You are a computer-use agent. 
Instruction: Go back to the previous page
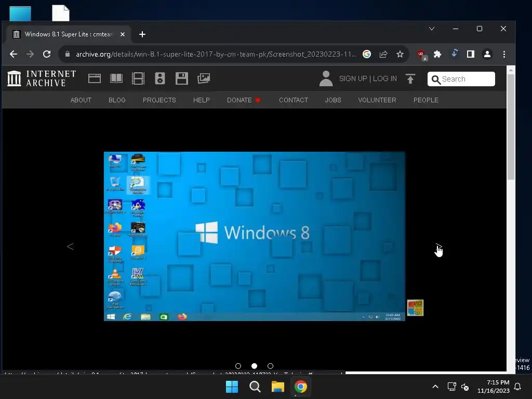(13, 54)
